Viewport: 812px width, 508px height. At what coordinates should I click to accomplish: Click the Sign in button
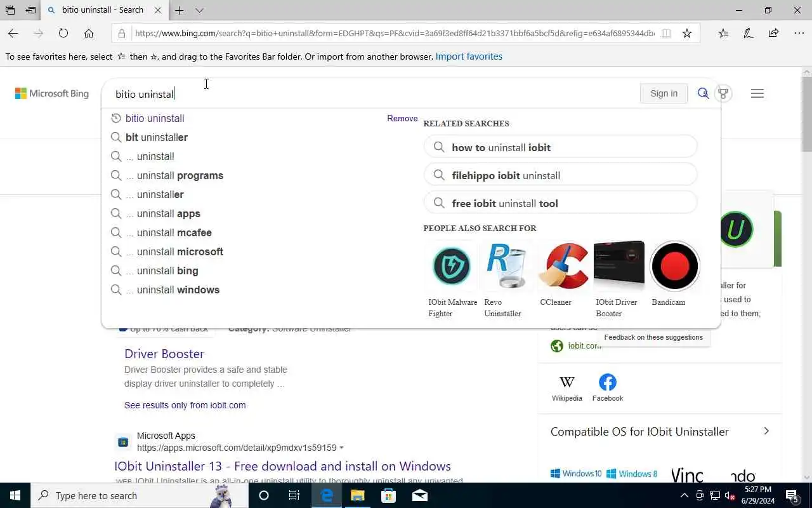(664, 93)
